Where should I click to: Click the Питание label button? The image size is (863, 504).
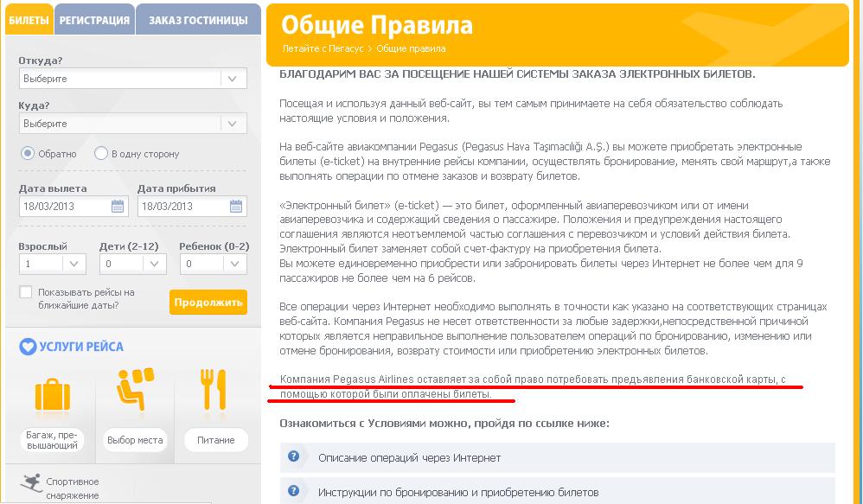(216, 440)
